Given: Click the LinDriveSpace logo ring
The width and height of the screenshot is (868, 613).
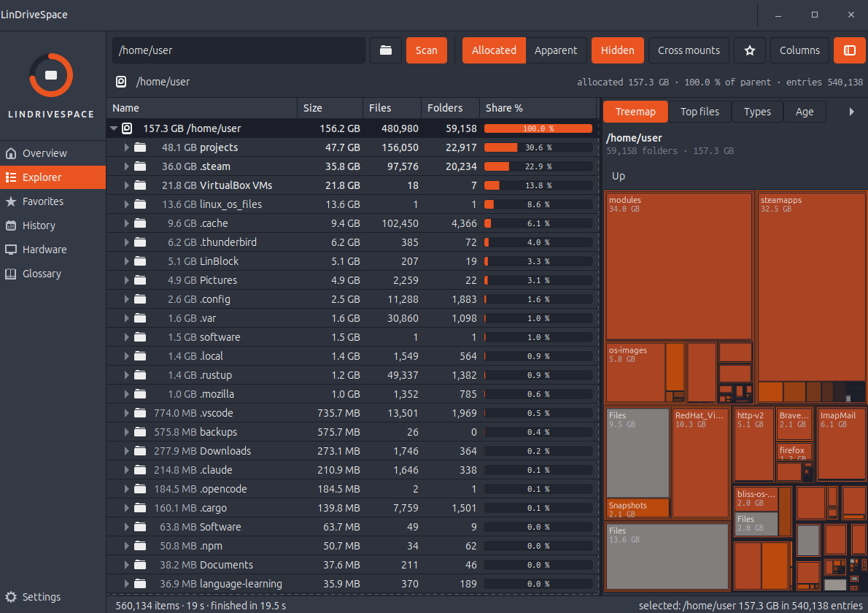Looking at the screenshot, I should tap(51, 75).
